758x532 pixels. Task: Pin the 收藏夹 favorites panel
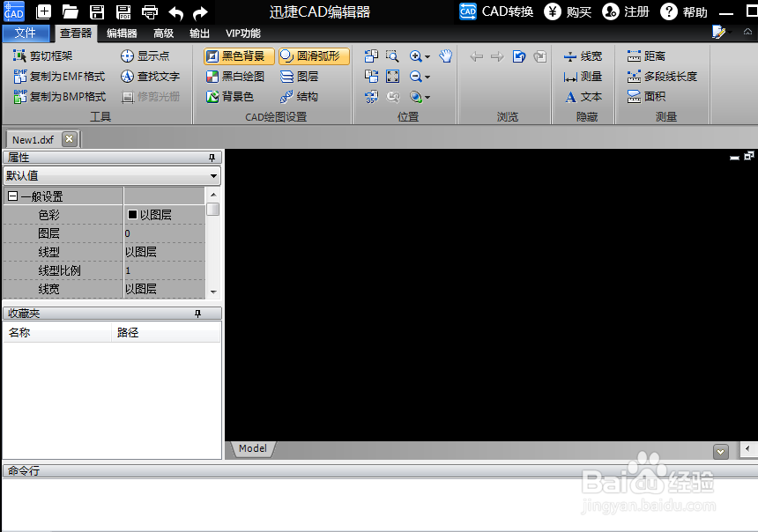pyautogui.click(x=197, y=314)
